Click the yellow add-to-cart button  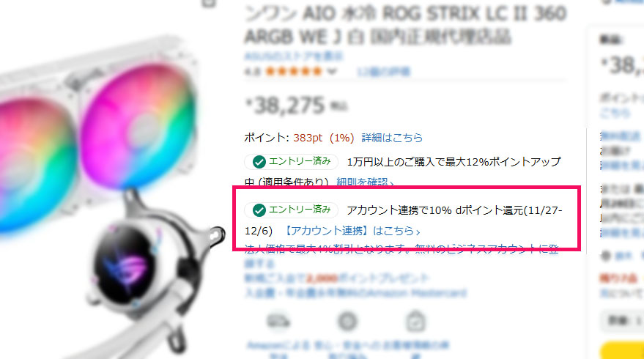[x=622, y=350]
